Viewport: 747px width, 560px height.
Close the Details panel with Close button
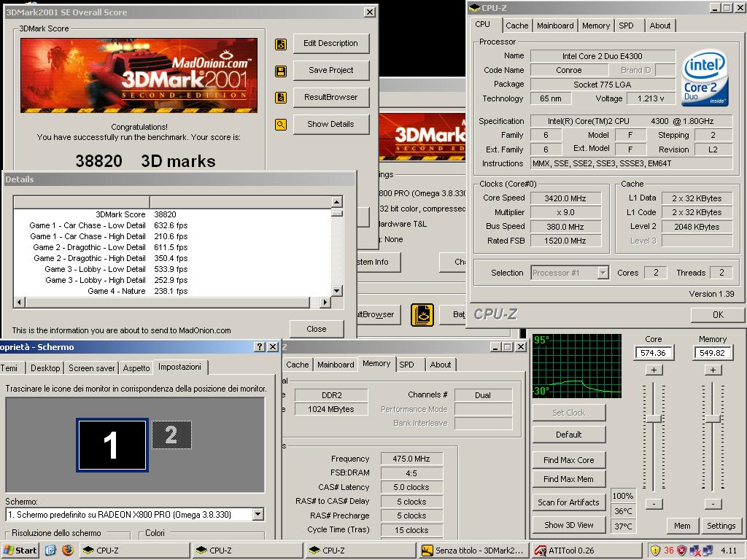(317, 329)
